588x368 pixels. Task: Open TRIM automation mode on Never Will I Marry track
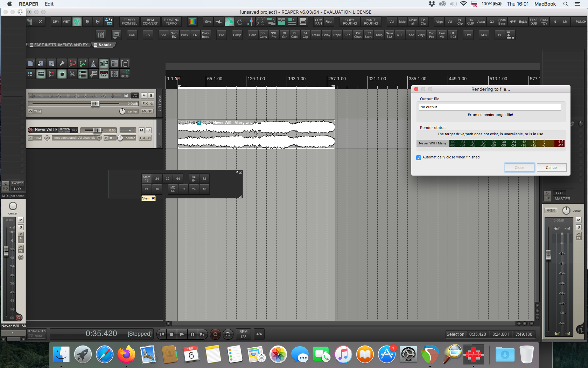tap(35, 138)
